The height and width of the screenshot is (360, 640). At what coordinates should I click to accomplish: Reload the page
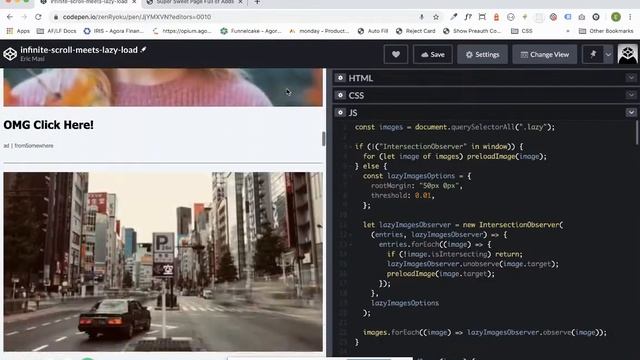(x=38, y=17)
